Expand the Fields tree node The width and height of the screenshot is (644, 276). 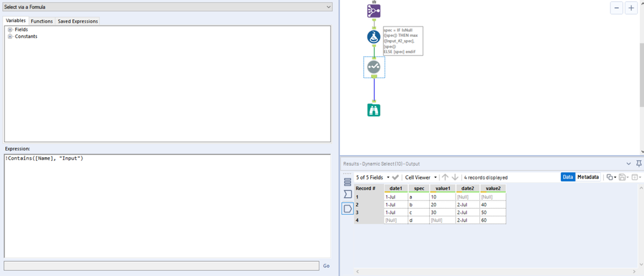click(x=10, y=30)
